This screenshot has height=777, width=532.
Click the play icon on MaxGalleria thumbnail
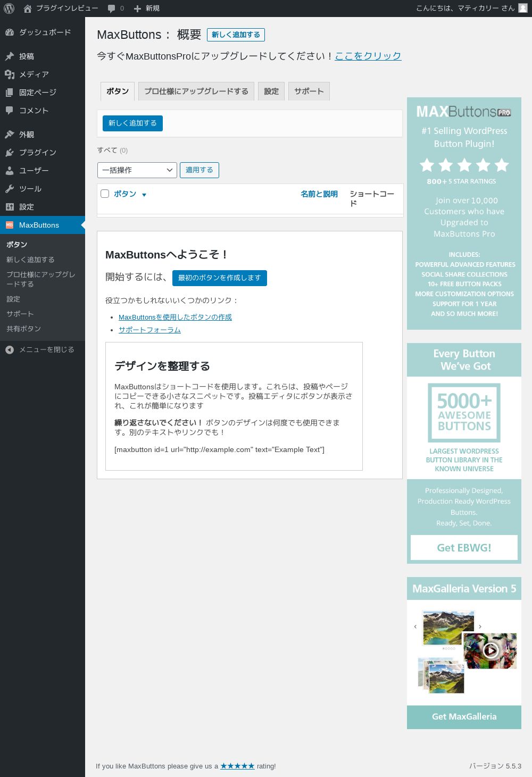point(491,650)
